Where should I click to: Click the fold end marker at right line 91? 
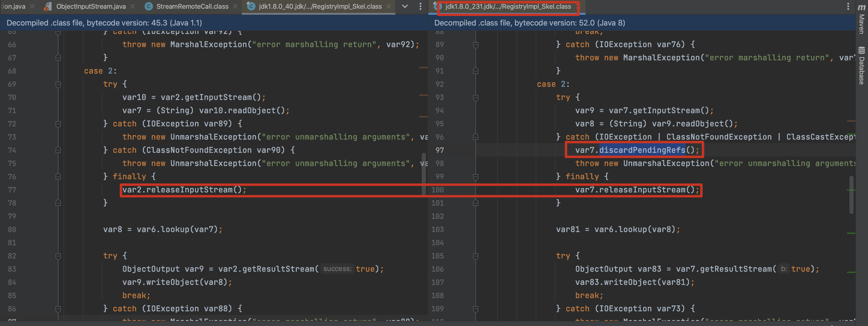point(475,71)
